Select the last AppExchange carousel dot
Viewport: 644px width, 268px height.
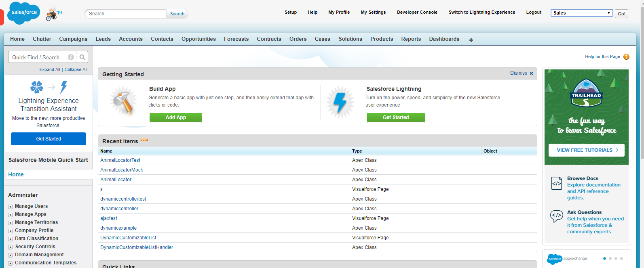(x=621, y=258)
